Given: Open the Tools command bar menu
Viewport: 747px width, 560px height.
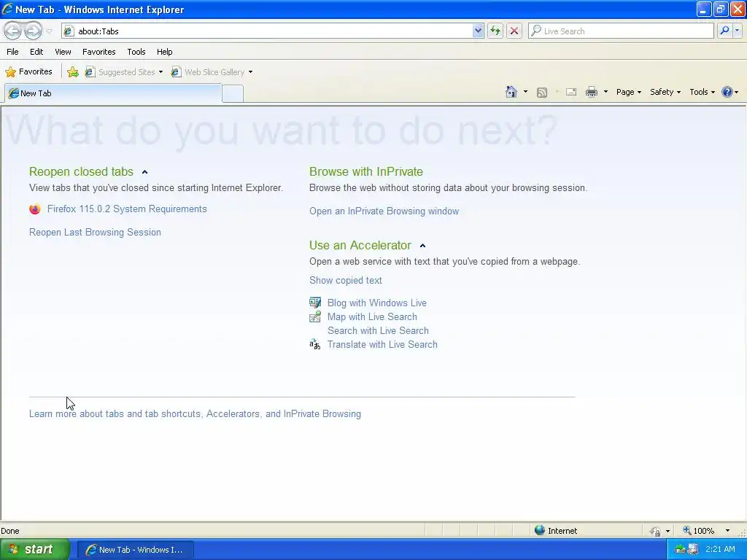Looking at the screenshot, I should (703, 92).
